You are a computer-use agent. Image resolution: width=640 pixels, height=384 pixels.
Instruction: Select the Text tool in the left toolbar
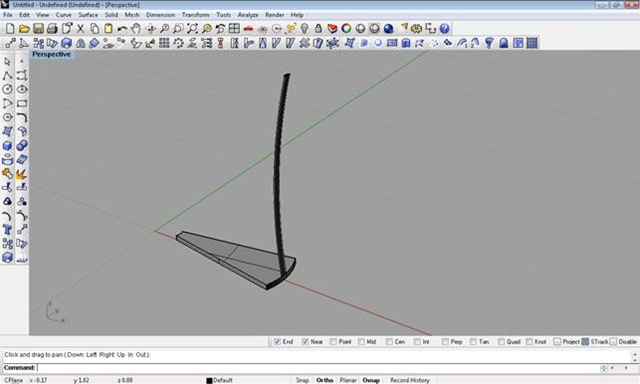[x=7, y=230]
